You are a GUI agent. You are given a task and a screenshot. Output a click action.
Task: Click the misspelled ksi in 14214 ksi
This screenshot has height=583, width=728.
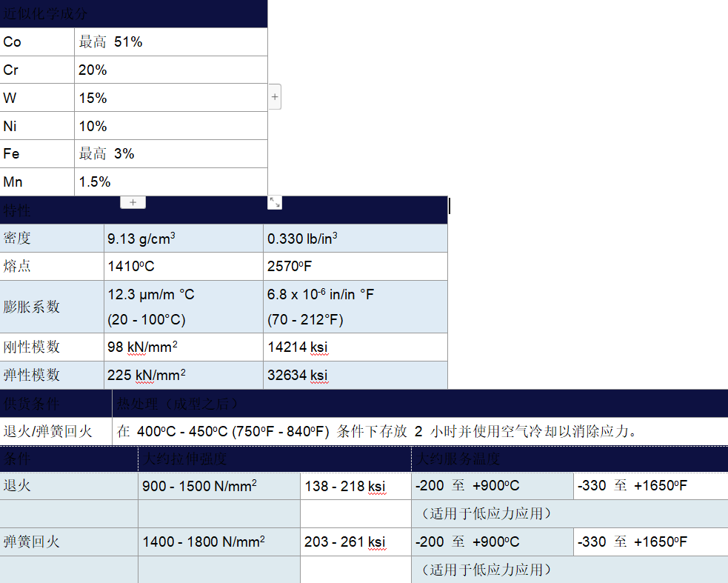318,347
